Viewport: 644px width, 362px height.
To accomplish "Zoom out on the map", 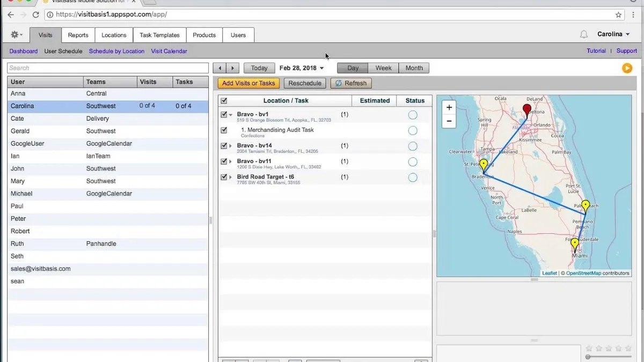I will pyautogui.click(x=449, y=121).
